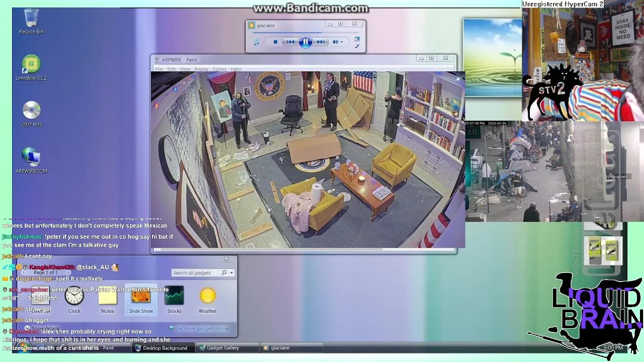Select the ARPWIRE.COM desktop shortcut
This screenshot has width=644, height=362.
coord(31,160)
